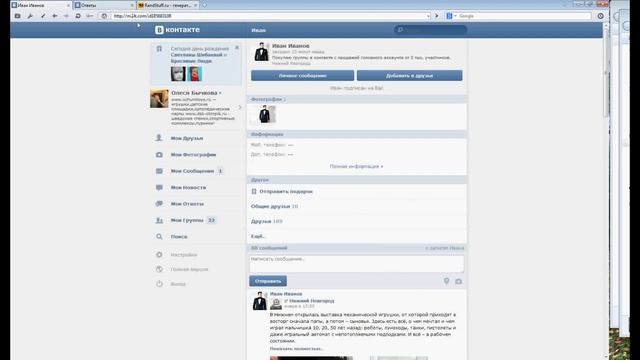Click the Отправить button under message box

coord(268,281)
